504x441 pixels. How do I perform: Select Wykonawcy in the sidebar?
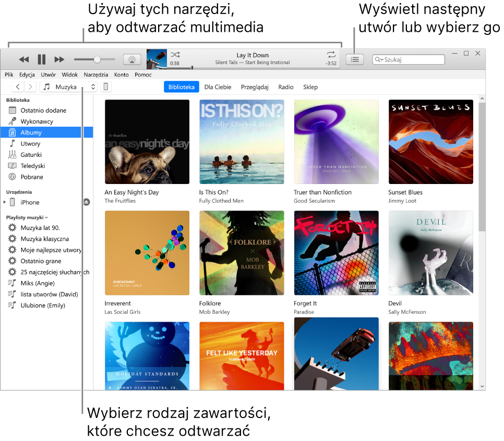coord(46,121)
